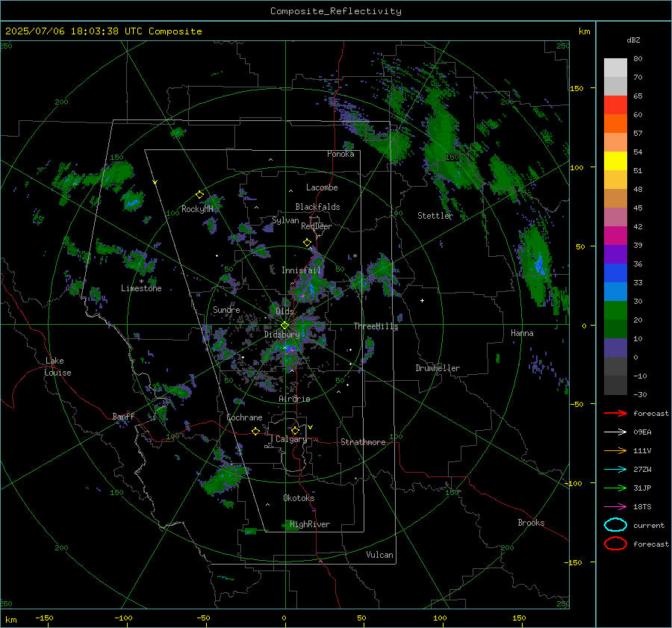
Task: Click the RockyMH label
Action: coord(197,209)
